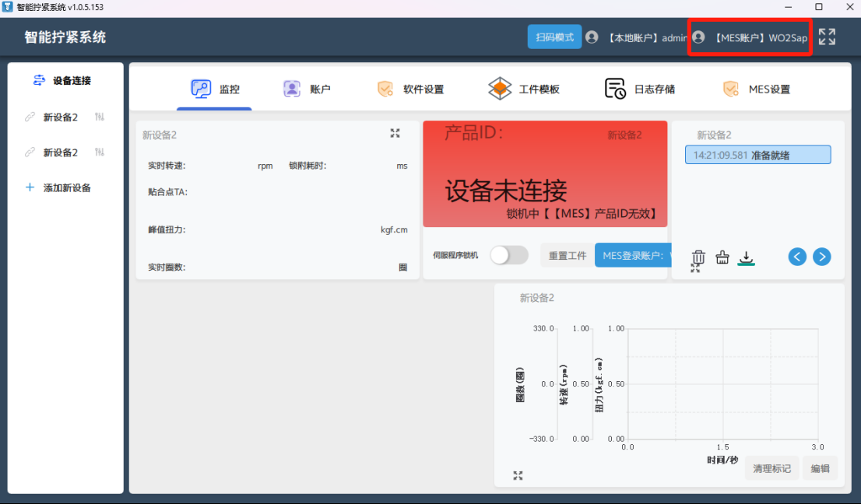Click the avatar icon beside 【MES账户】WO2Sap
This screenshot has height=504, width=861.
click(698, 37)
